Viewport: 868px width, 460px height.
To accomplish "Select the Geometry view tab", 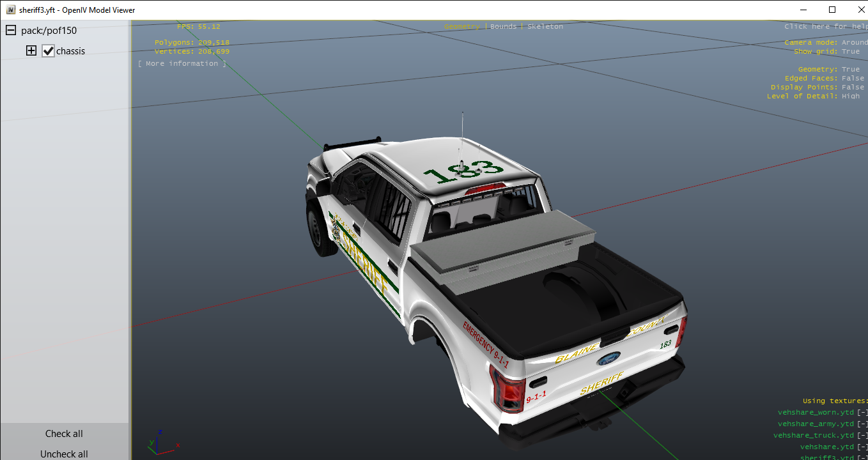I will [x=461, y=27].
